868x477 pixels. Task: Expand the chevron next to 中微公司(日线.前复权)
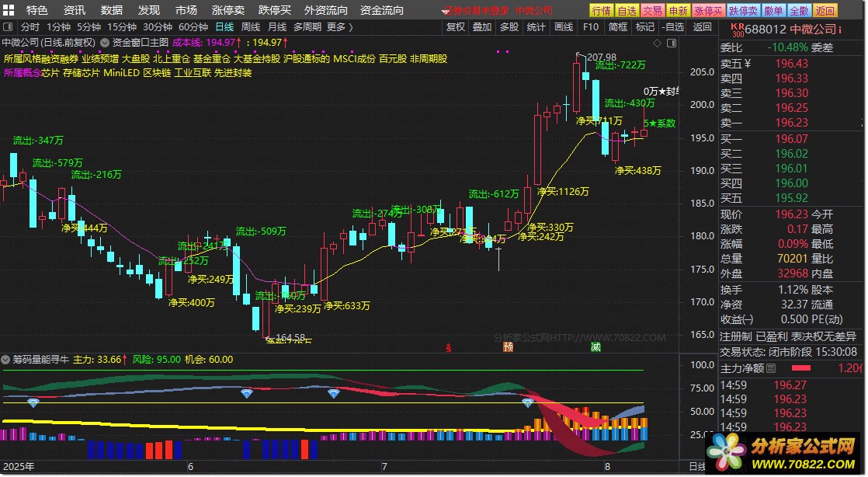coord(105,43)
